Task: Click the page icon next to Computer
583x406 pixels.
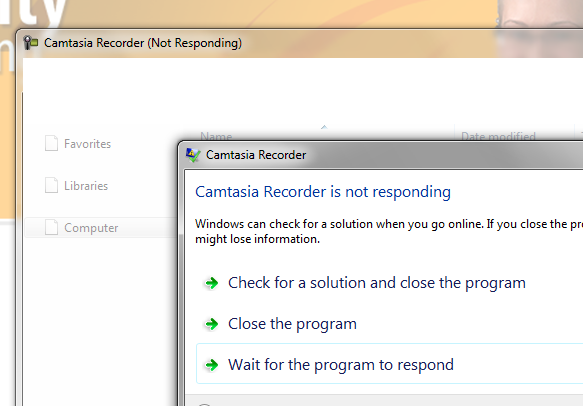Action: (x=51, y=227)
